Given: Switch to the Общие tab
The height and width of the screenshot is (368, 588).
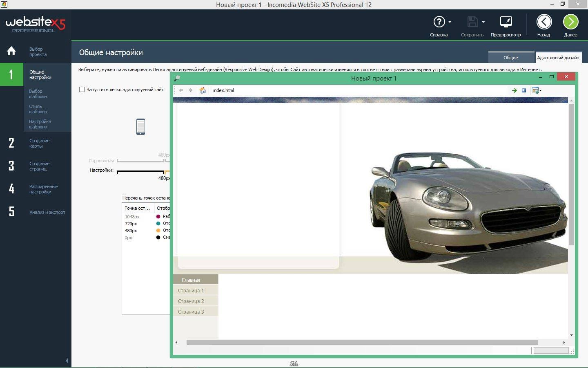Looking at the screenshot, I should click(x=511, y=58).
